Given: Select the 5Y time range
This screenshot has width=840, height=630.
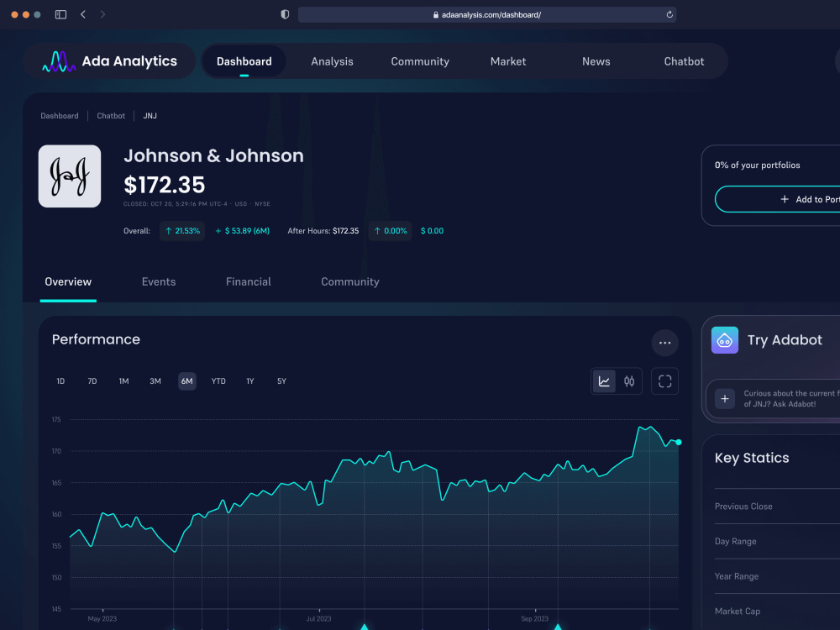Looking at the screenshot, I should click(x=281, y=381).
